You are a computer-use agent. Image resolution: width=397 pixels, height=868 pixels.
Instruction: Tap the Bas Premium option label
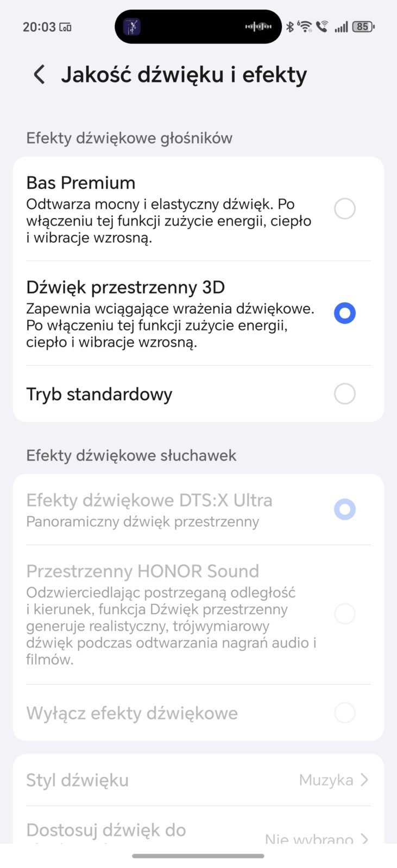[81, 183]
